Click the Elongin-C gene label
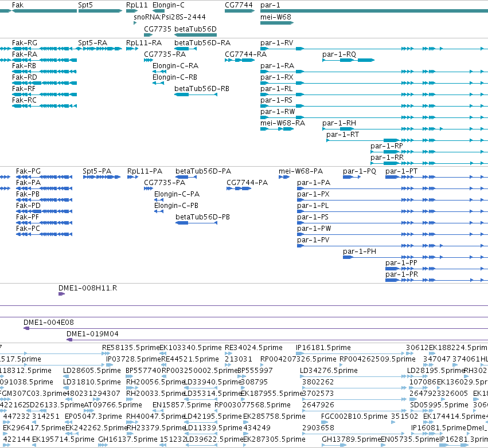 coord(169,5)
